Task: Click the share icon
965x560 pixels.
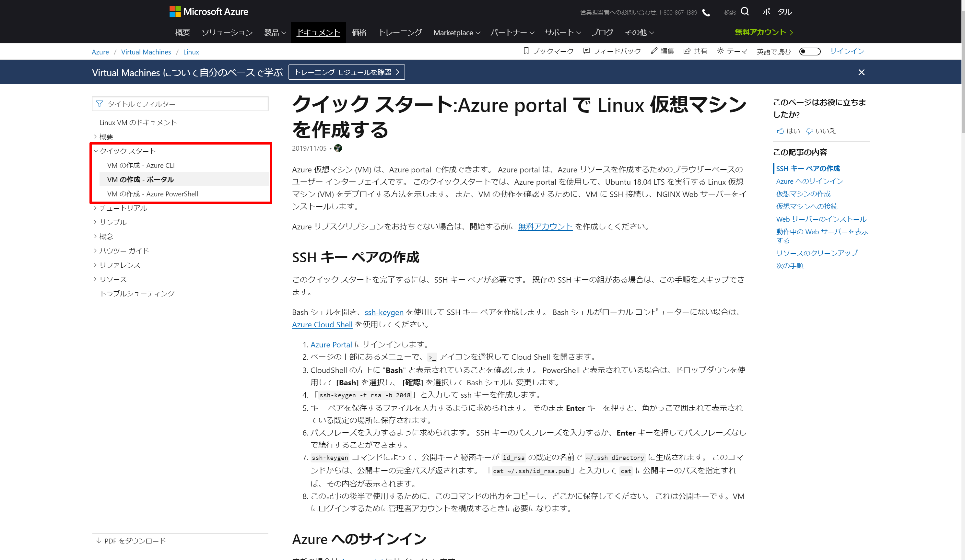Action: point(687,51)
